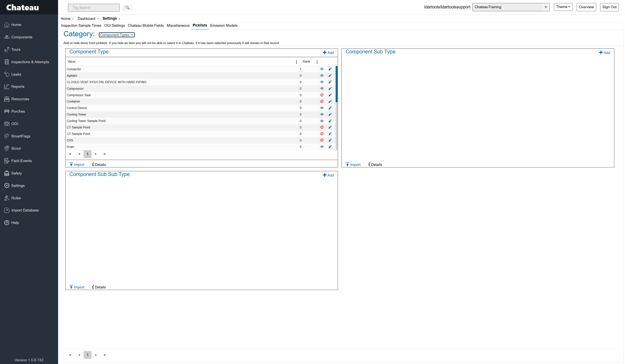Edit the Connector row pencil icon
625x364 pixels.
click(x=330, y=69)
